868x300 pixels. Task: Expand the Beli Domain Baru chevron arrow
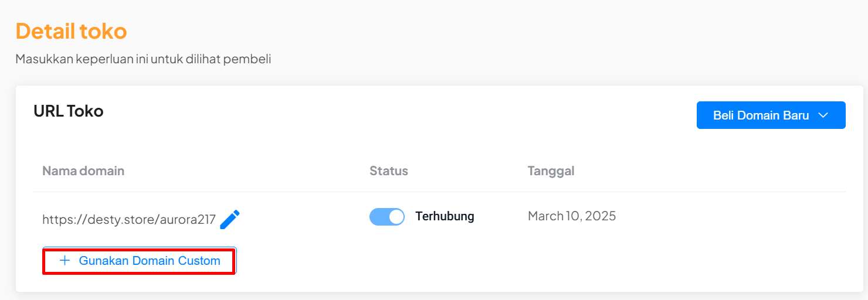pos(823,115)
